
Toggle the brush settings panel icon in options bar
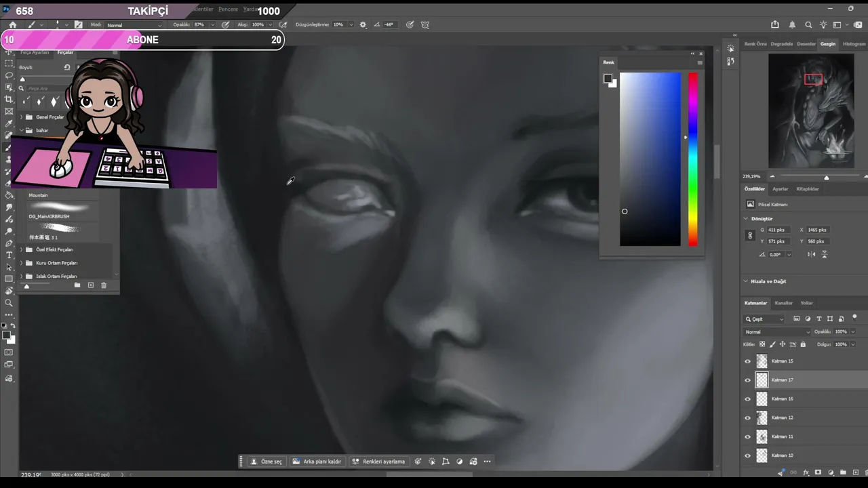click(x=79, y=24)
